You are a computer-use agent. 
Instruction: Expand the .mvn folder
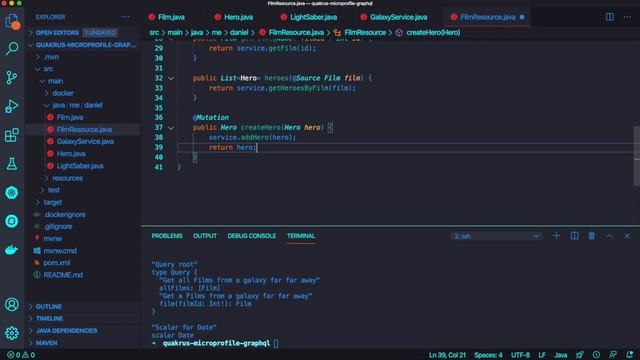pyautogui.click(x=83, y=57)
